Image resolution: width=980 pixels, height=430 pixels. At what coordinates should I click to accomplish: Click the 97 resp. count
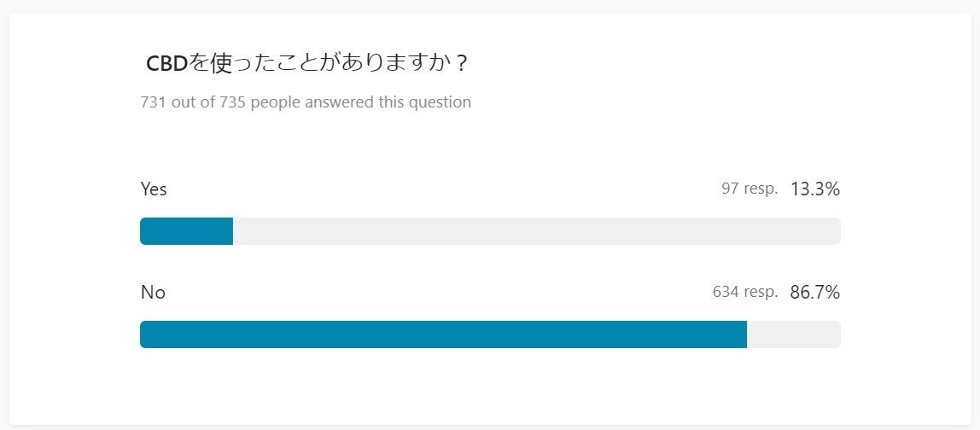[750, 189]
